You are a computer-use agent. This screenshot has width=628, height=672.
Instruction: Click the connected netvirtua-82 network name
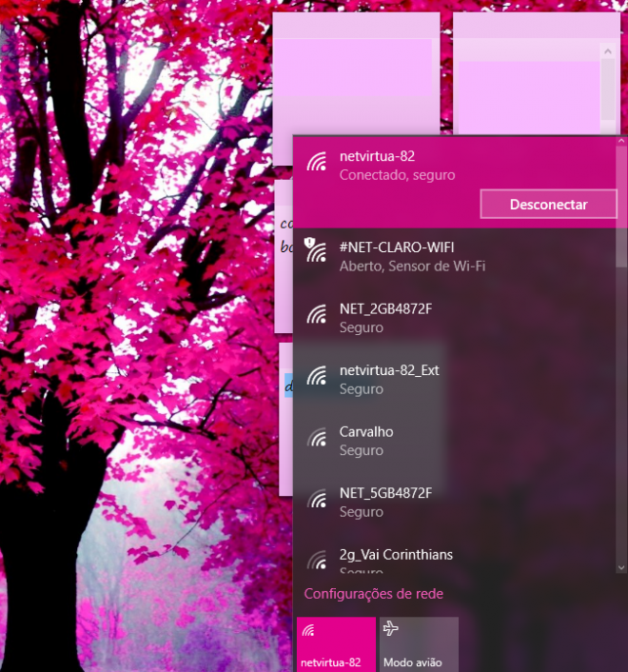[x=377, y=156]
